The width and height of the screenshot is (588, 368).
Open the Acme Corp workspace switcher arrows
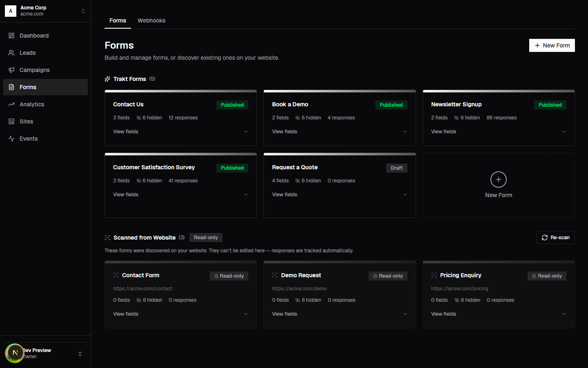point(83,11)
